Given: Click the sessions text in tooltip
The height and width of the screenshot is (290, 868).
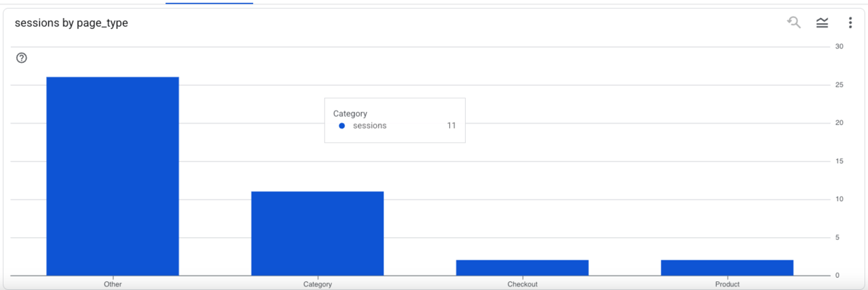Looking at the screenshot, I should tap(370, 126).
